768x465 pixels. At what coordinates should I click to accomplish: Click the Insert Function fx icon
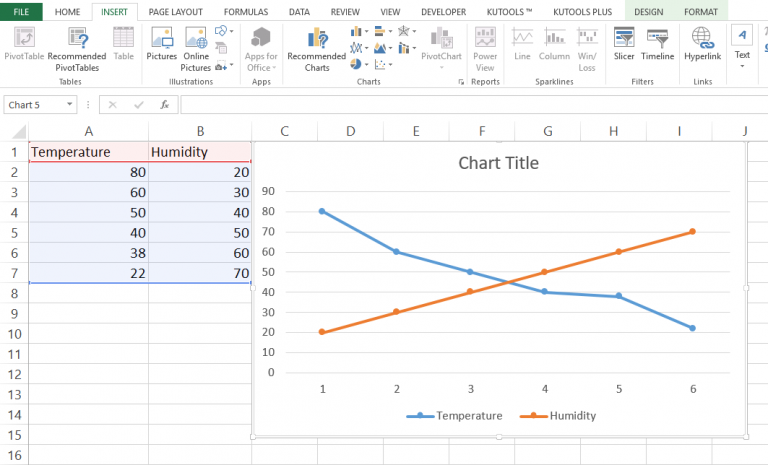coord(164,104)
